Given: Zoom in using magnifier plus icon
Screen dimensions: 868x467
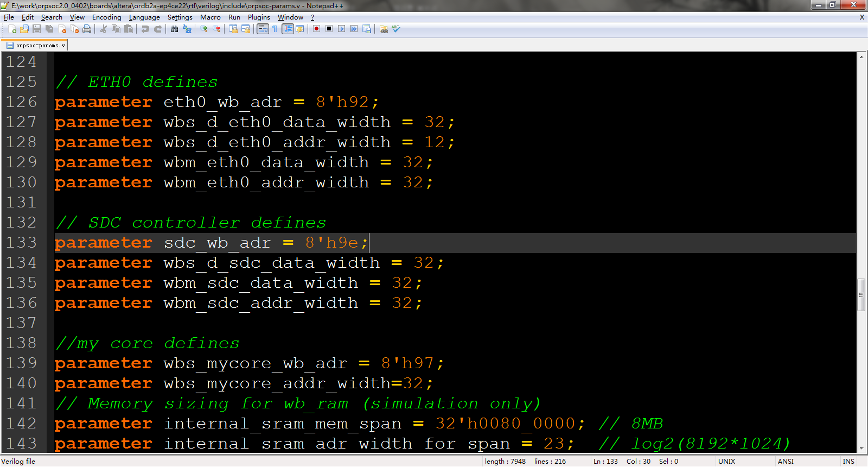Looking at the screenshot, I should pos(204,29).
